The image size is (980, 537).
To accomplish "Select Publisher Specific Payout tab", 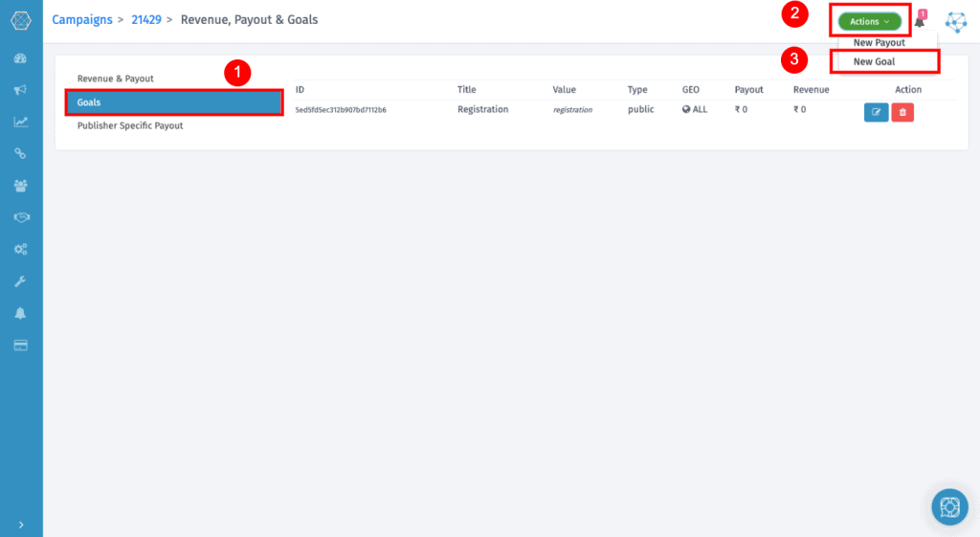I will coord(130,125).
